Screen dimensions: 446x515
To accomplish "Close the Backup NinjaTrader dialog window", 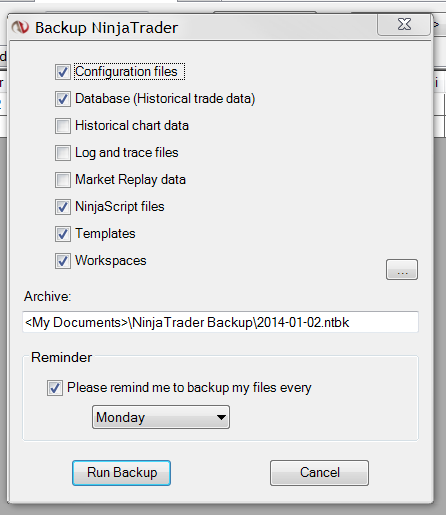I will (x=404, y=24).
